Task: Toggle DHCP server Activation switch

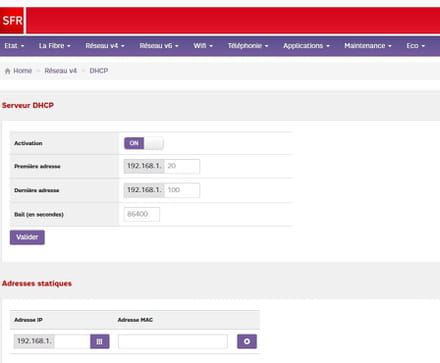Action: coord(144,143)
